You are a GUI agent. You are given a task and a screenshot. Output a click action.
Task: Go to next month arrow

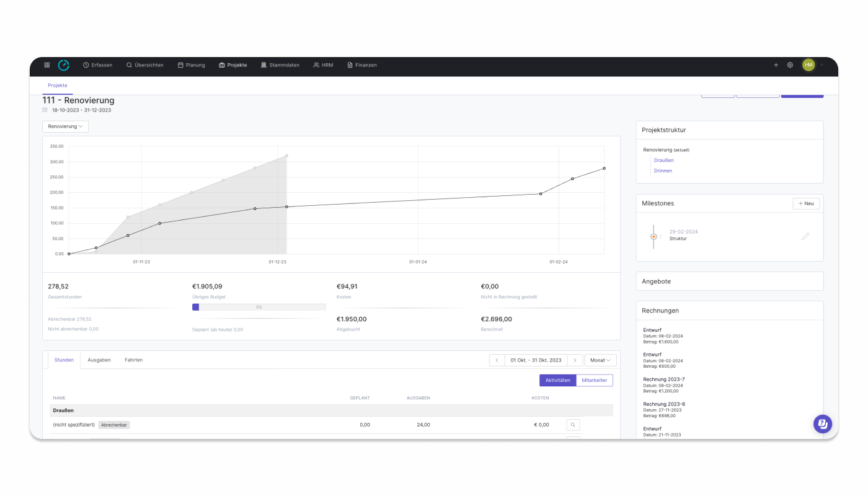pyautogui.click(x=575, y=360)
